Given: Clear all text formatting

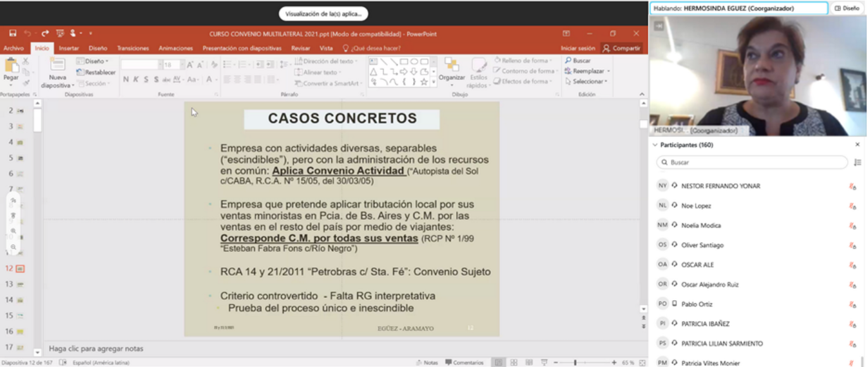Looking at the screenshot, I should pyautogui.click(x=214, y=65).
